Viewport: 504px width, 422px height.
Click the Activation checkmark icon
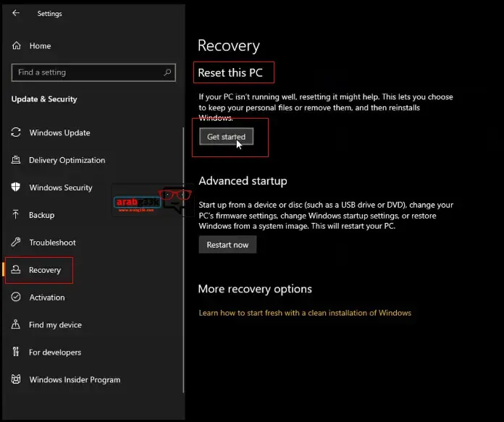(16, 297)
